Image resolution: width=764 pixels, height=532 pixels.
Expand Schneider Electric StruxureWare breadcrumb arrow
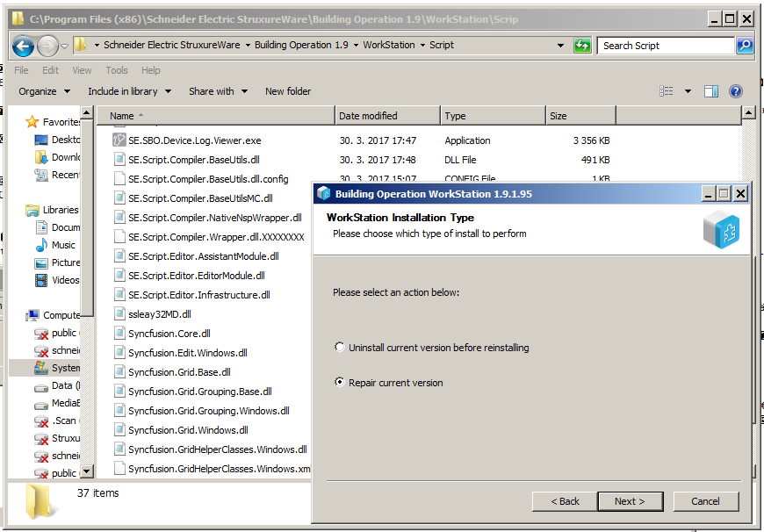coord(248,46)
